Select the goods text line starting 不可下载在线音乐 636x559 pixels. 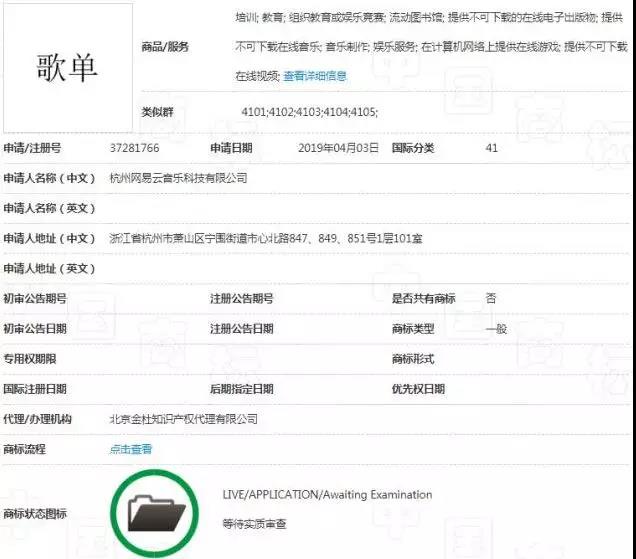pyautogui.click(x=431, y=47)
